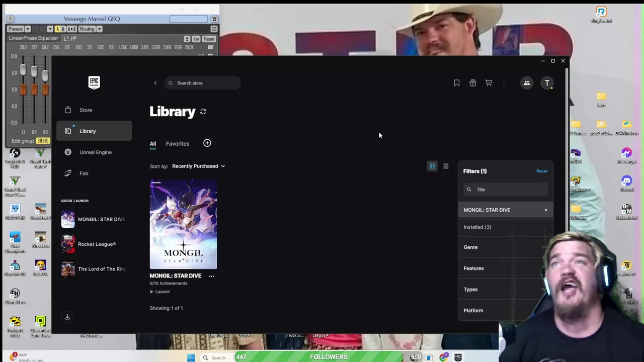Open the Presets dropdown arrow in Voxengo
The width and height of the screenshot is (644, 362).
coord(28,29)
